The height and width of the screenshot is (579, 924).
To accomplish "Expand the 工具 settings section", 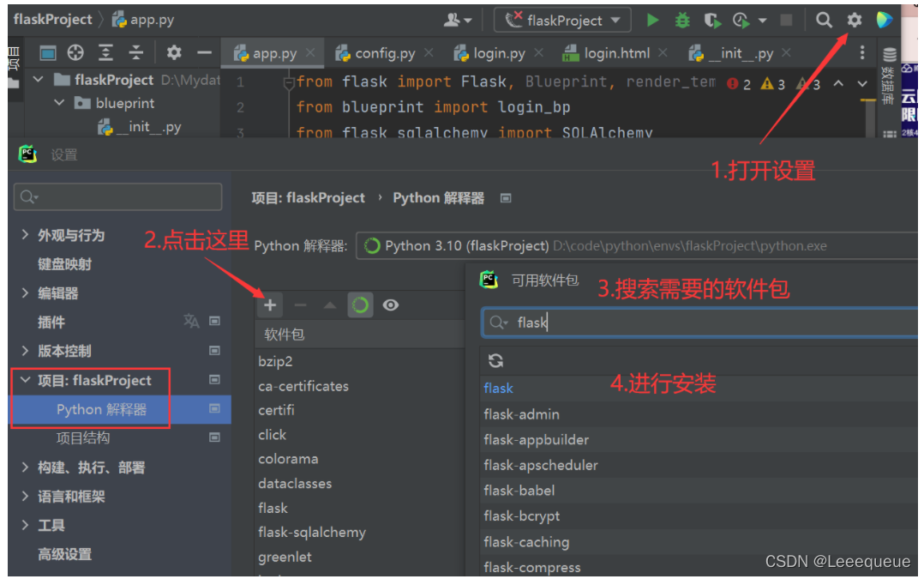I will (25, 525).
